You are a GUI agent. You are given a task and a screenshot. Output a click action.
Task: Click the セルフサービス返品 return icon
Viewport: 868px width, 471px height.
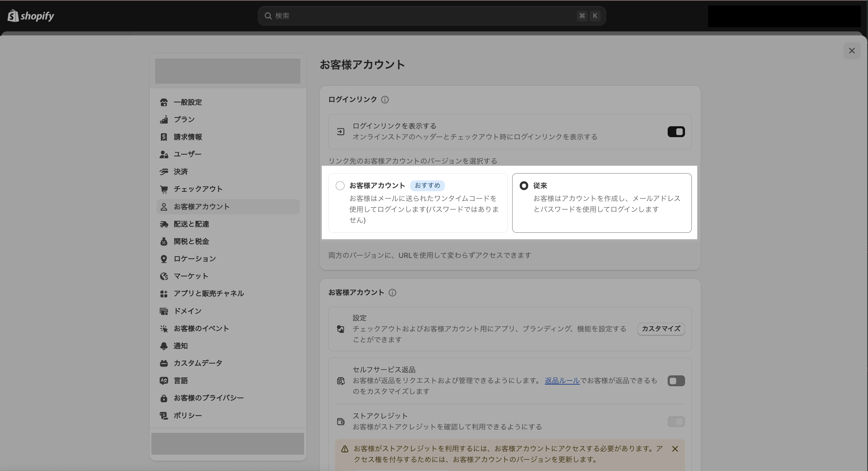(x=340, y=381)
